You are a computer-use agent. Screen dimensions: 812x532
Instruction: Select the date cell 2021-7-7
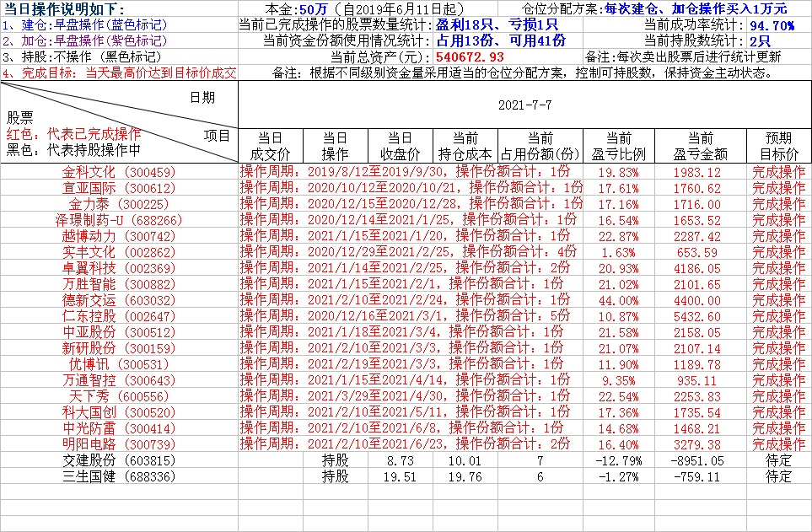click(524, 105)
